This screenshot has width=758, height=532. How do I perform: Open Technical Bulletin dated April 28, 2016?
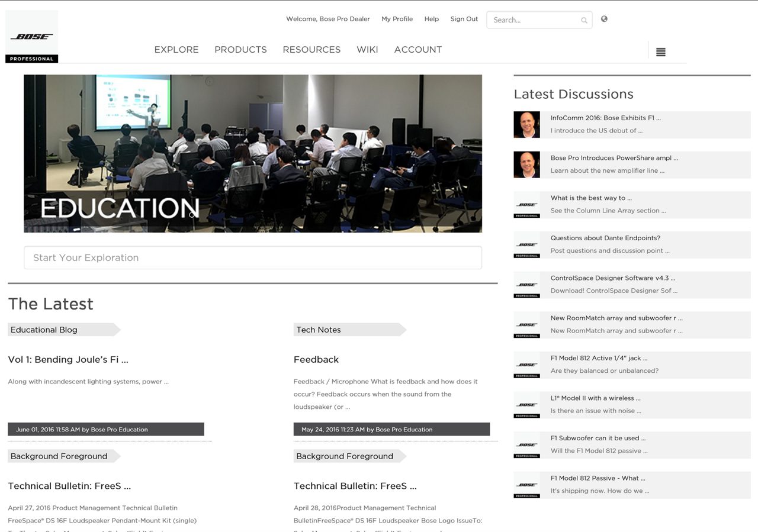coord(355,486)
